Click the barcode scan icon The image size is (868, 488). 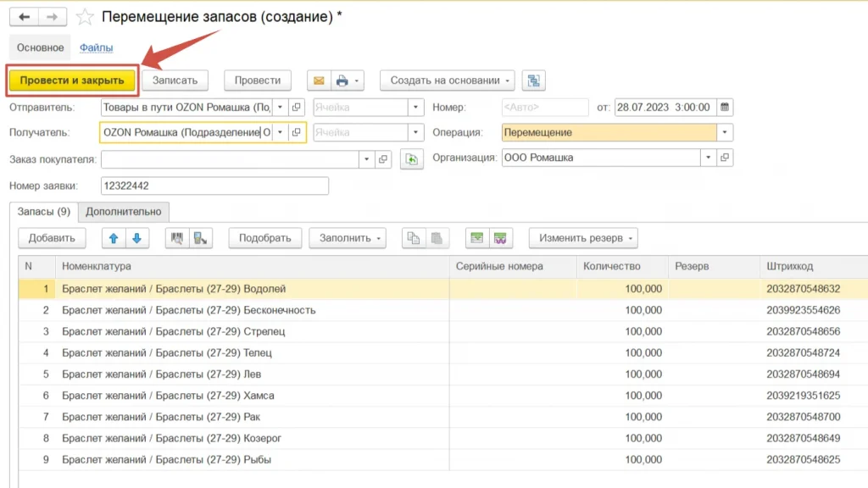(177, 238)
